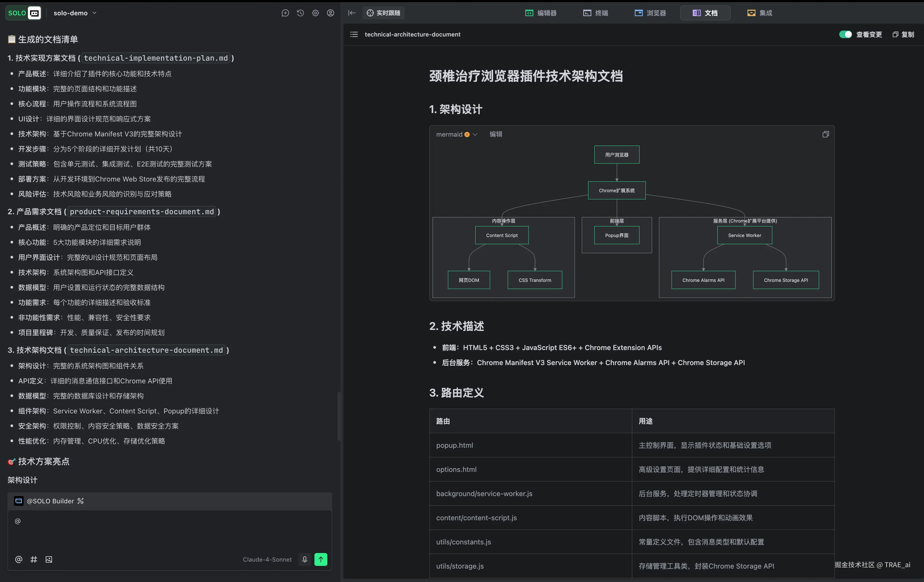Click the microphone voice input icon

point(305,559)
